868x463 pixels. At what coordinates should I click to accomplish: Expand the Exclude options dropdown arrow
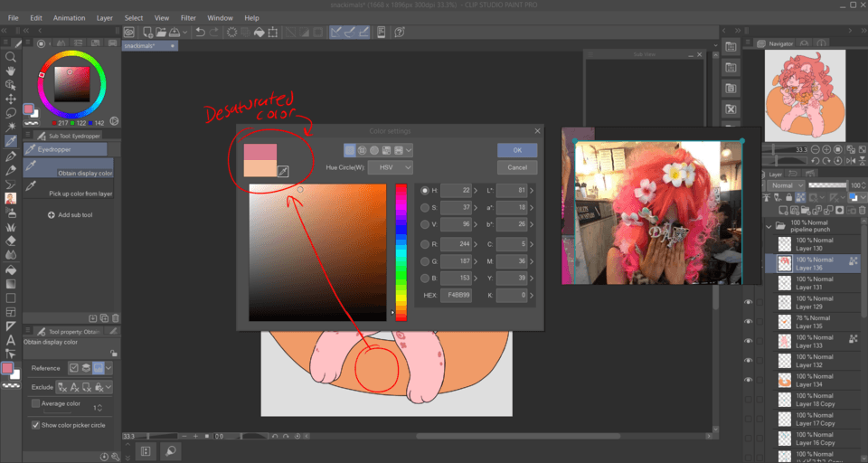(x=109, y=387)
